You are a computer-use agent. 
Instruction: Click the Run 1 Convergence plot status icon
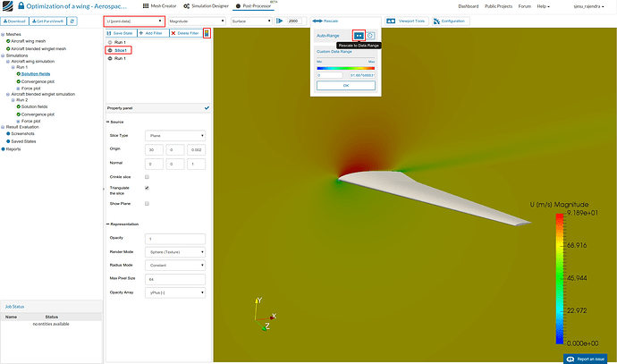tap(19, 81)
